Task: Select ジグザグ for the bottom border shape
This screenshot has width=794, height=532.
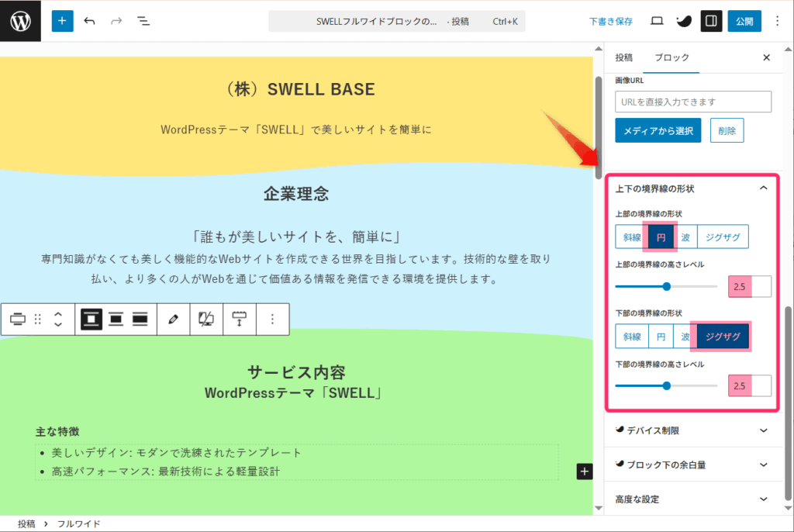Action: click(x=723, y=337)
